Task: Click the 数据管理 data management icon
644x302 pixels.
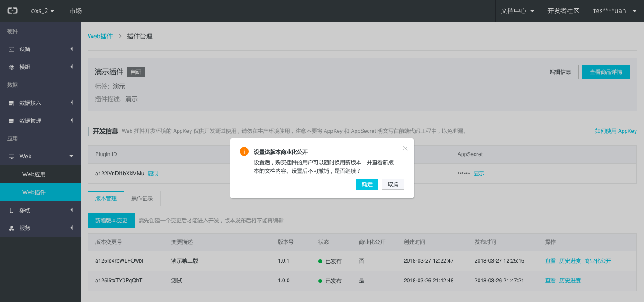Action: click(x=12, y=121)
